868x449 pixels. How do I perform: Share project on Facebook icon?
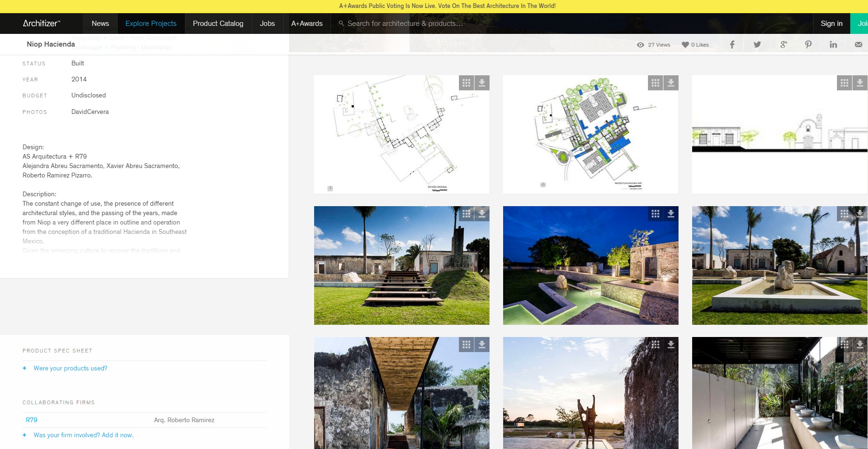[x=732, y=45]
